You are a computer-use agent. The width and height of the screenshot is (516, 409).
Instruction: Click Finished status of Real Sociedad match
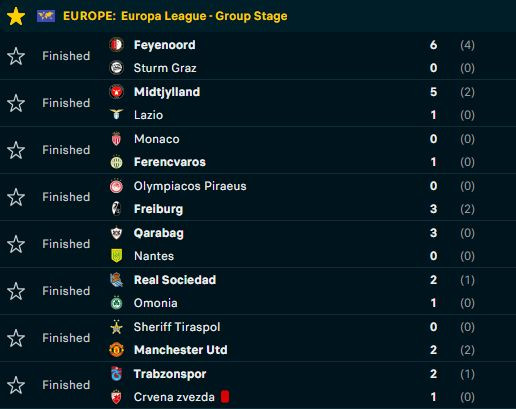coord(66,291)
